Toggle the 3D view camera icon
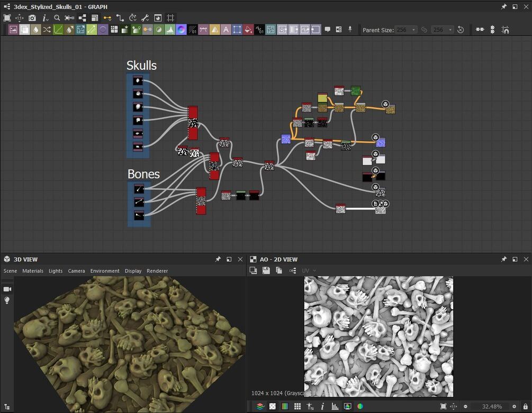The image size is (532, 413). tap(7, 289)
